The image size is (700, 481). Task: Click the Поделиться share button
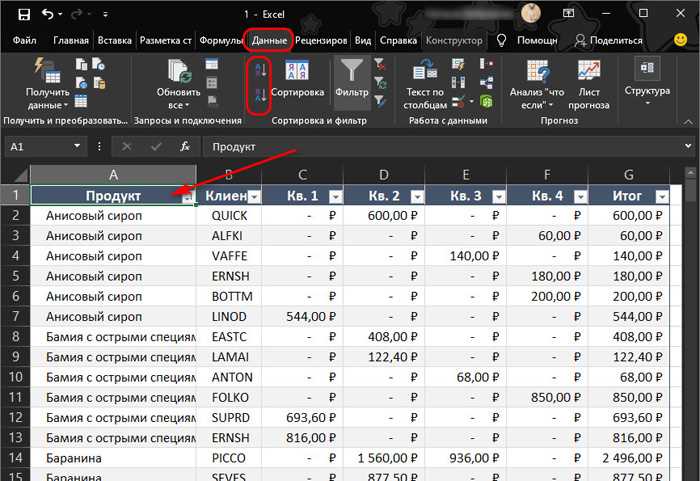click(608, 40)
